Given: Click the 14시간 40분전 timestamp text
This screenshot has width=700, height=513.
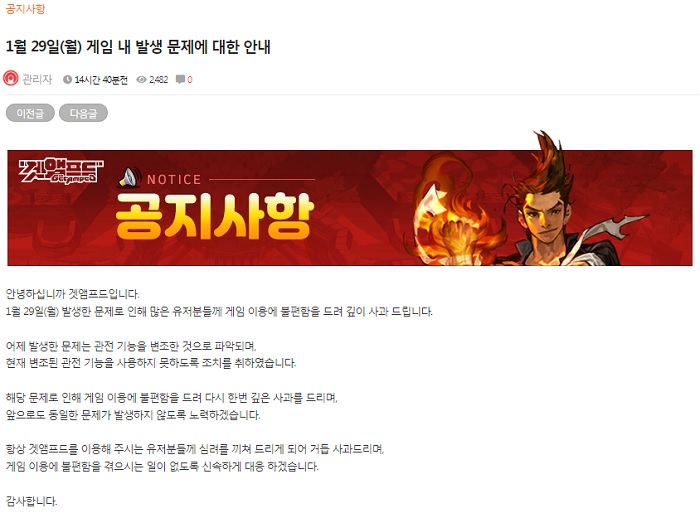Looking at the screenshot, I should tap(101, 79).
